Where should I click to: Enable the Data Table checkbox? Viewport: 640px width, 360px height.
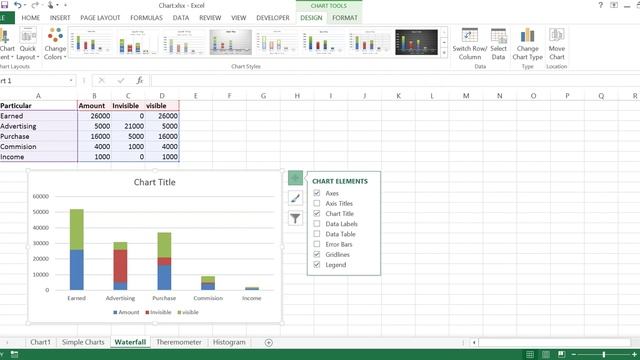tap(317, 233)
